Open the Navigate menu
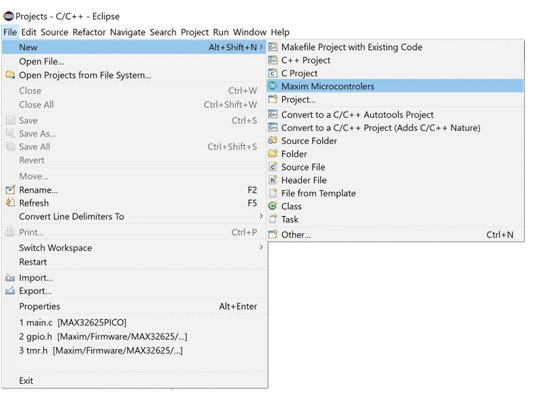This screenshot has width=536, height=396. click(x=128, y=32)
